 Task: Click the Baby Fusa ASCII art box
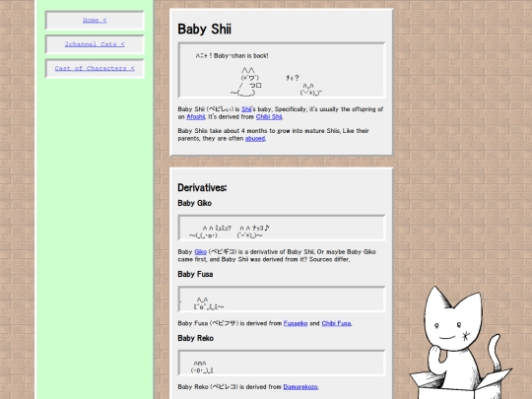[282, 299]
